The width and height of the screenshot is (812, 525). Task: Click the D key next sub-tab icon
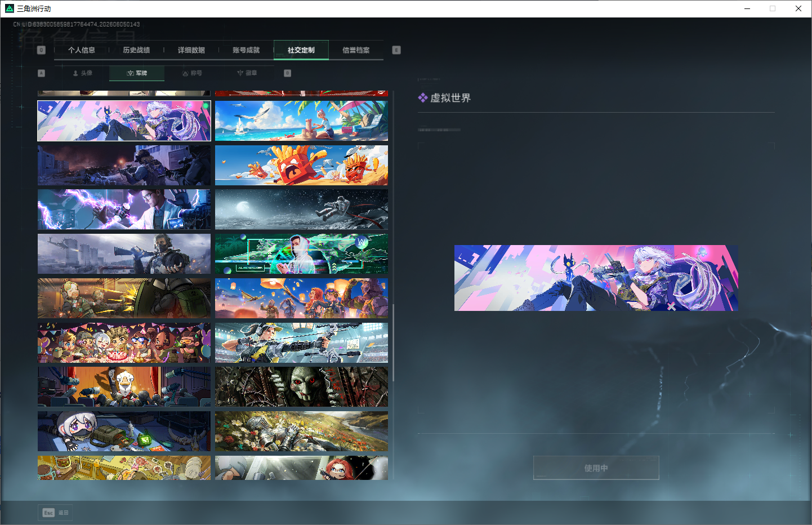[x=287, y=73]
